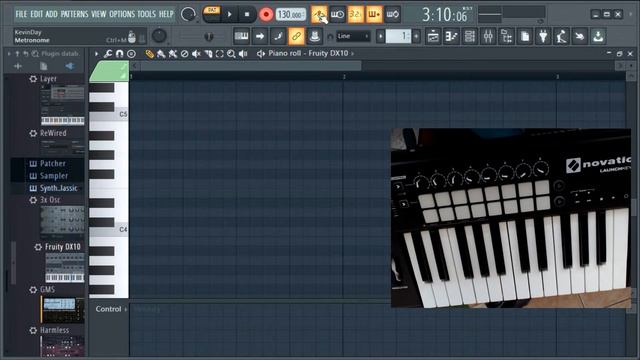The width and height of the screenshot is (640, 360).
Task: Open the TOOLS menu
Action: [147, 14]
